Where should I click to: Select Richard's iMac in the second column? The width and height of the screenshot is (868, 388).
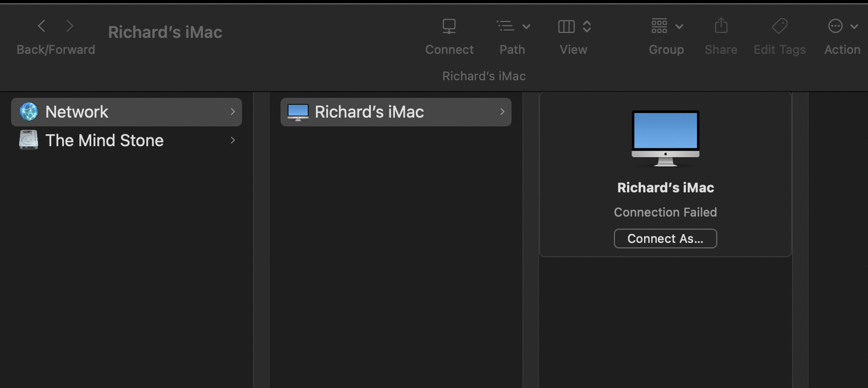396,112
